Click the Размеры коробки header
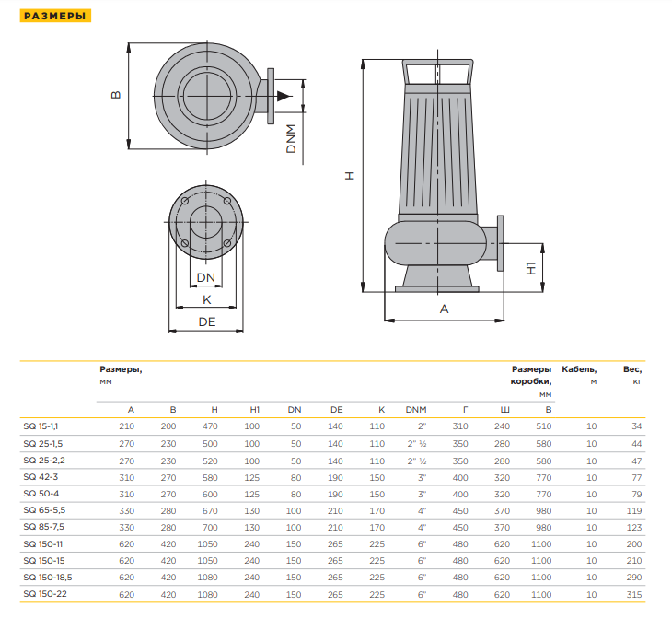 pyautogui.click(x=531, y=375)
